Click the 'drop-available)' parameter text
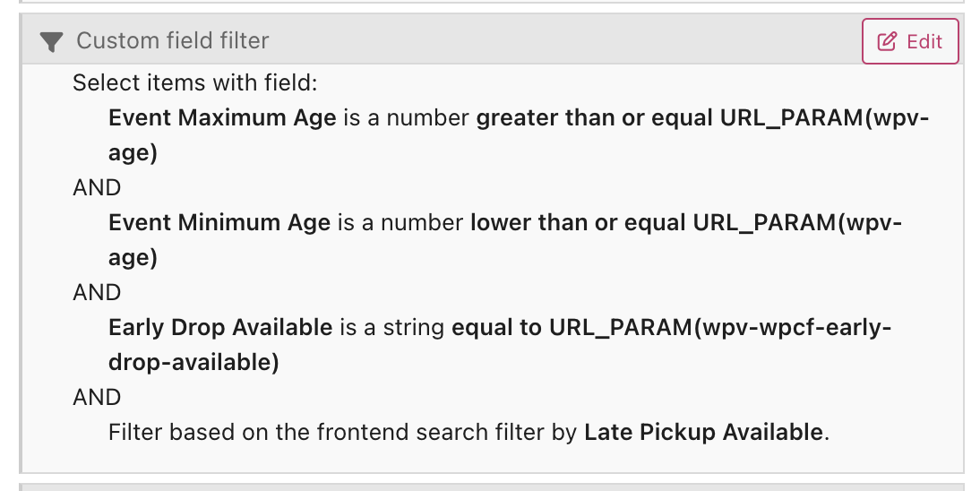Image resolution: width=980 pixels, height=491 pixels. 193,362
